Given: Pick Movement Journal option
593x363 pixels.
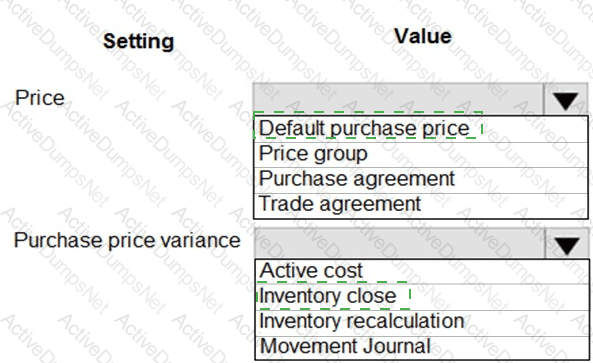Looking at the screenshot, I should tap(422, 347).
